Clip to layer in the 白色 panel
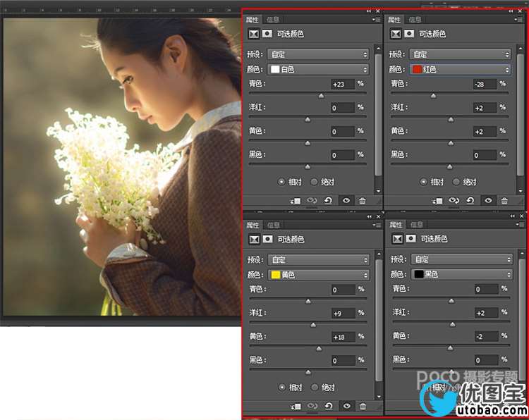Viewport: 529px width, 420px height. tap(296, 201)
